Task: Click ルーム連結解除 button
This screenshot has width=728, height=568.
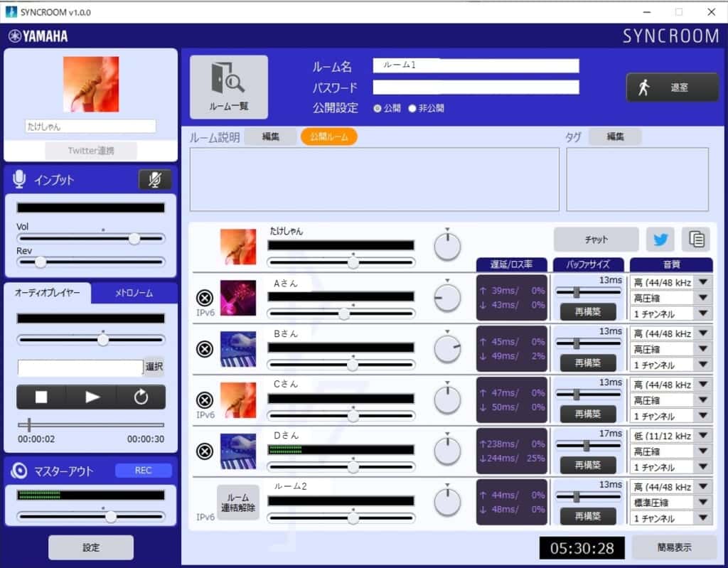Action: pyautogui.click(x=238, y=503)
